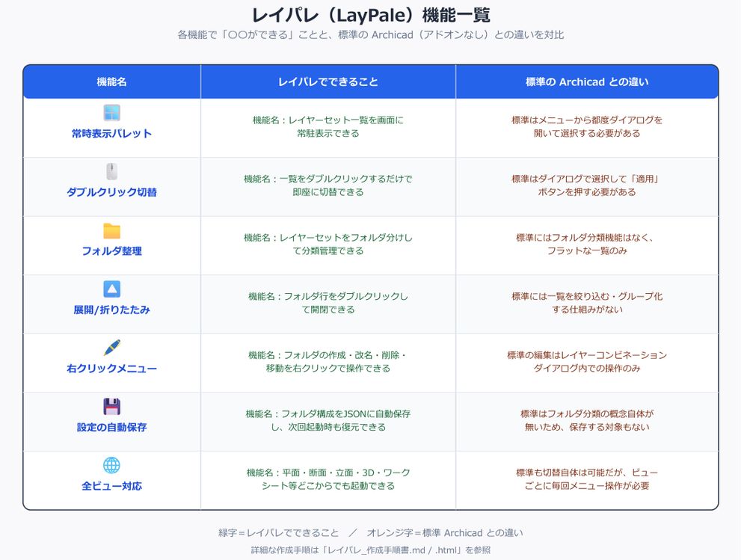Click orange text 標準にはフォルダ分類機能はなく、フラットな一覧のみ
Image resolution: width=747 pixels, height=560 pixels.
coord(587,244)
